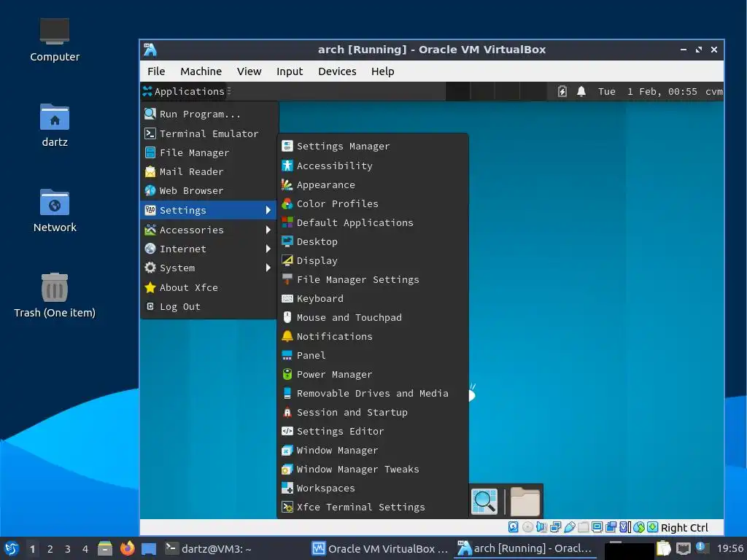Open Computer desktop icon
The width and height of the screenshot is (747, 560).
tap(54, 40)
